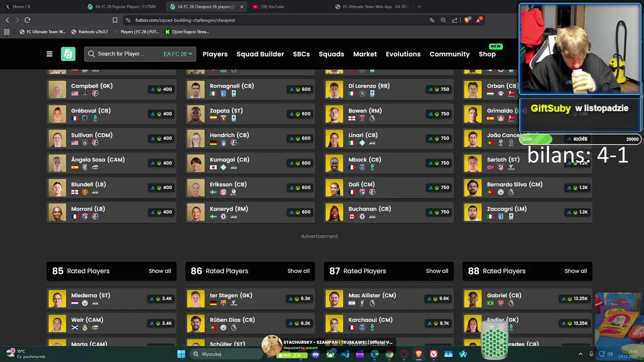Open Market menu
Image resolution: width=644 pixels, height=362 pixels.
(x=365, y=54)
